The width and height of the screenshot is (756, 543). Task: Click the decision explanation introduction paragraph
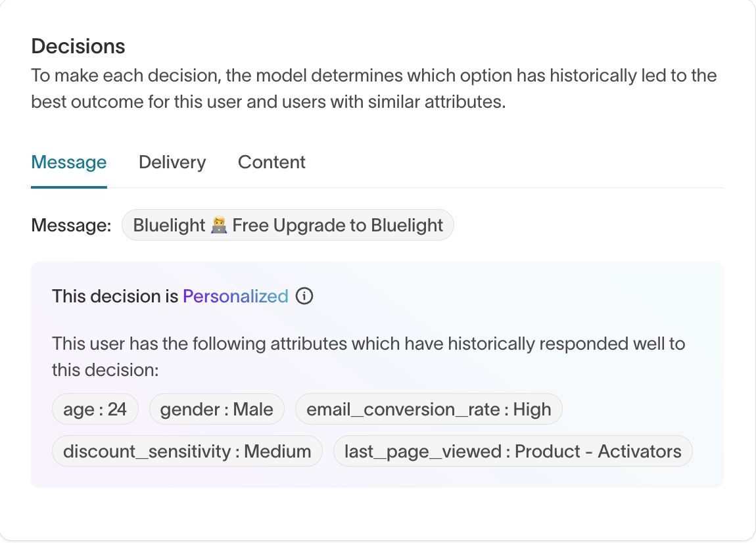click(373, 88)
